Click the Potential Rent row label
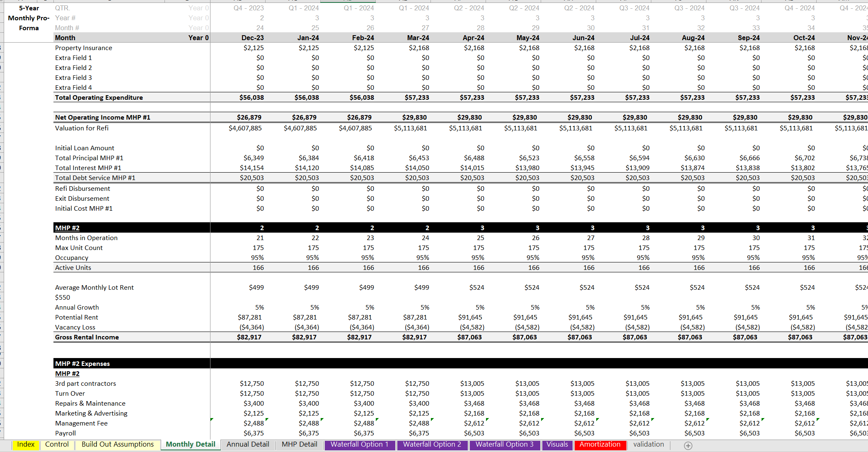 [77, 317]
